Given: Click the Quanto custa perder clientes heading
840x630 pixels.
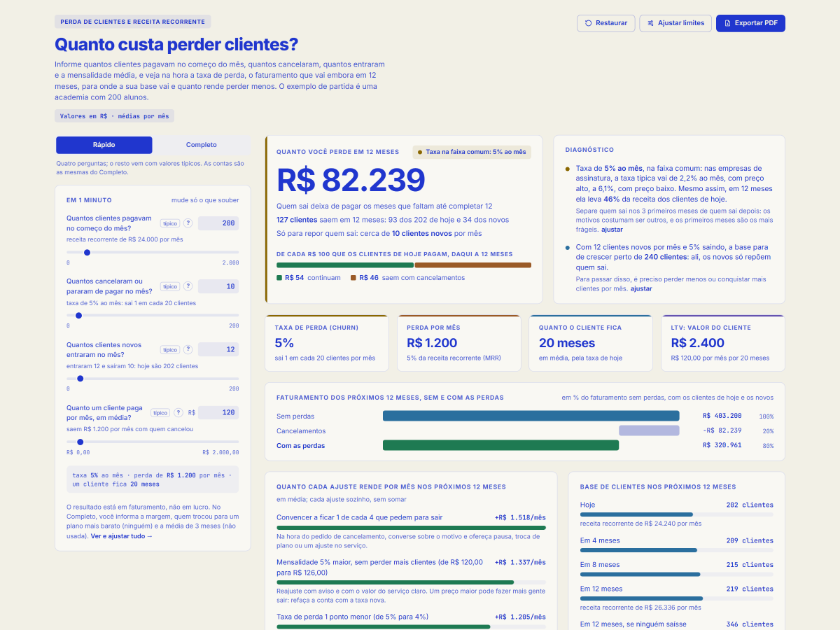Looking at the screenshot, I should pos(176,44).
